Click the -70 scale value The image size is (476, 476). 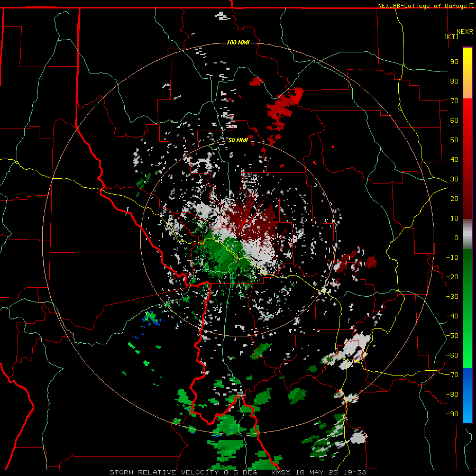[452, 375]
